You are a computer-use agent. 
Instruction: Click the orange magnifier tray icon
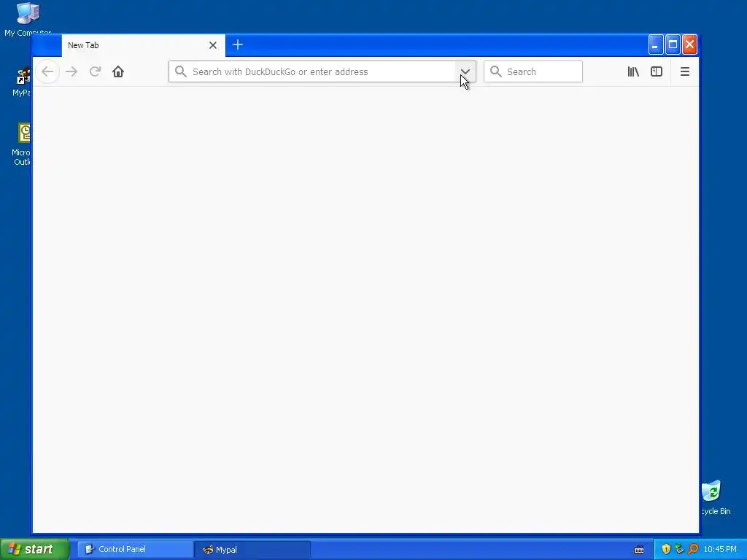click(694, 550)
